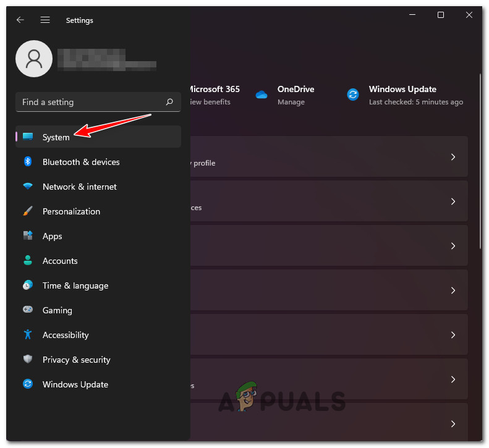Open the Personalization category

98,211
